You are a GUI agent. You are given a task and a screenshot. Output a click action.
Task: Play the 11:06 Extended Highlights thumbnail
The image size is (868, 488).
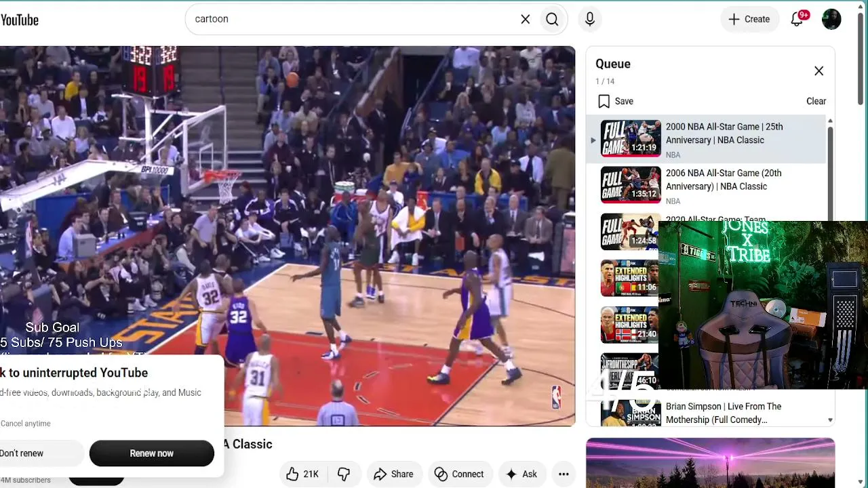629,279
